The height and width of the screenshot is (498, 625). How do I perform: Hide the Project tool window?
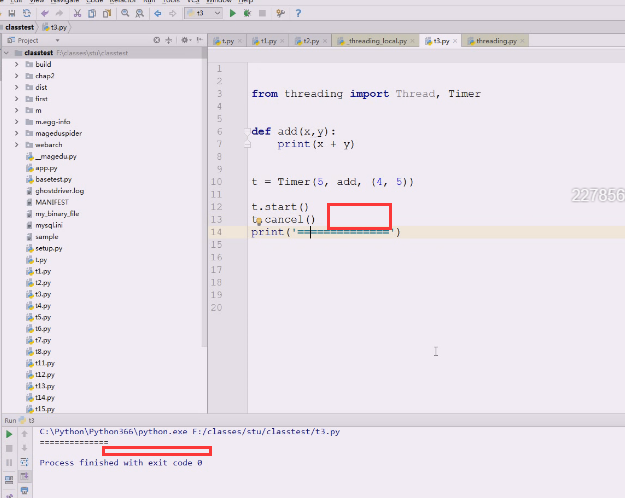pyautogui.click(x=200, y=40)
